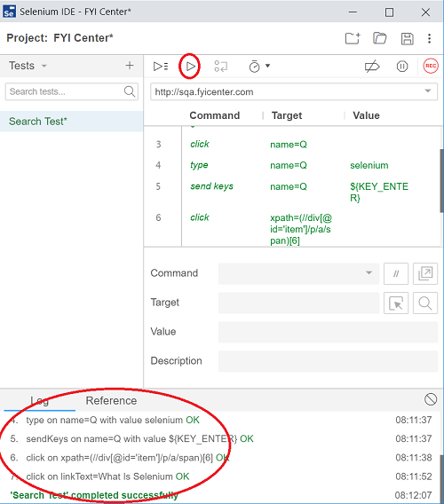Click log entry 'click on linkText=What Is Selenium'
This screenshot has width=444, height=504.
point(107,476)
